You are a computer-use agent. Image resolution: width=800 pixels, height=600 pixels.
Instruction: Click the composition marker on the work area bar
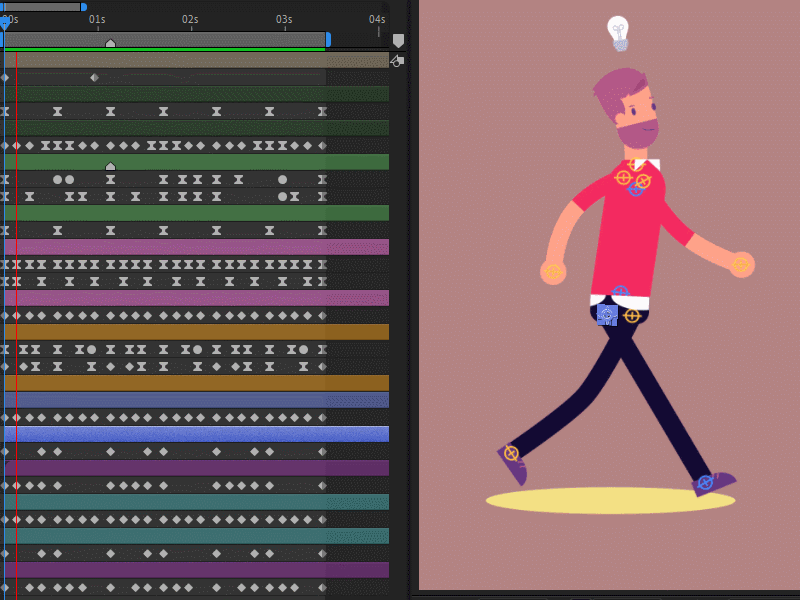point(110,43)
